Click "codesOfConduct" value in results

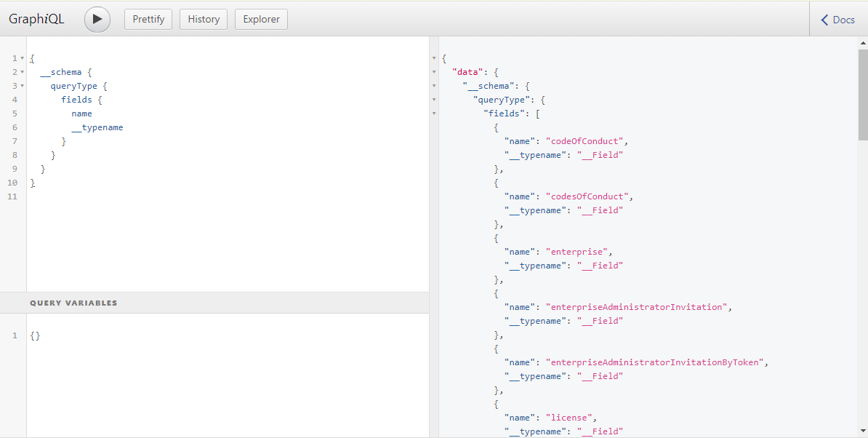pos(587,196)
